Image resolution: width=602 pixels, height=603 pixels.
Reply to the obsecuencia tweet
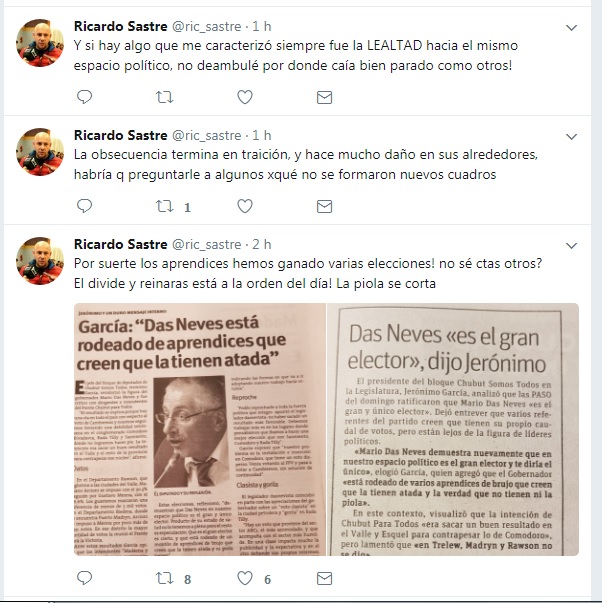84,206
